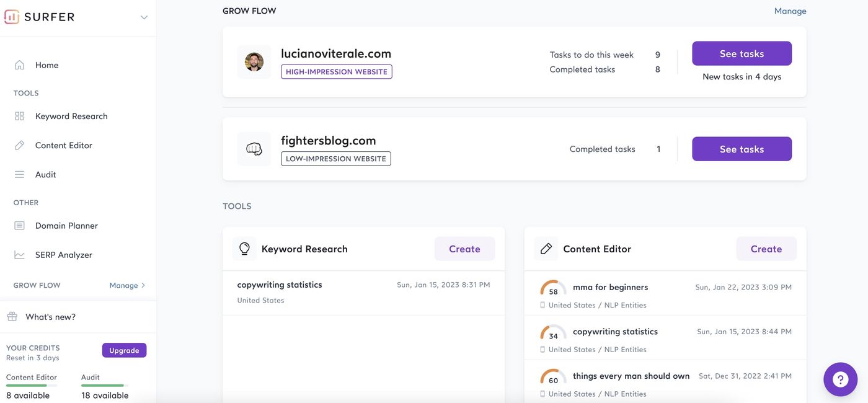Select Keyword Research in sidebar menu

[x=71, y=116]
